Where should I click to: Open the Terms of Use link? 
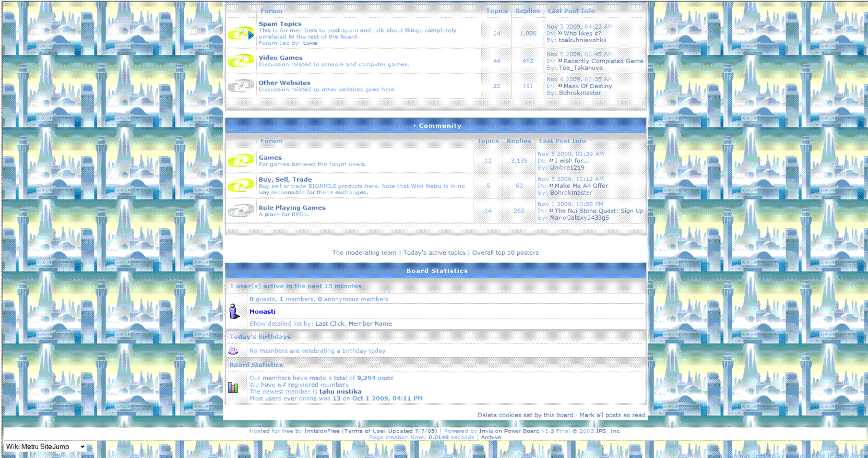point(389,431)
